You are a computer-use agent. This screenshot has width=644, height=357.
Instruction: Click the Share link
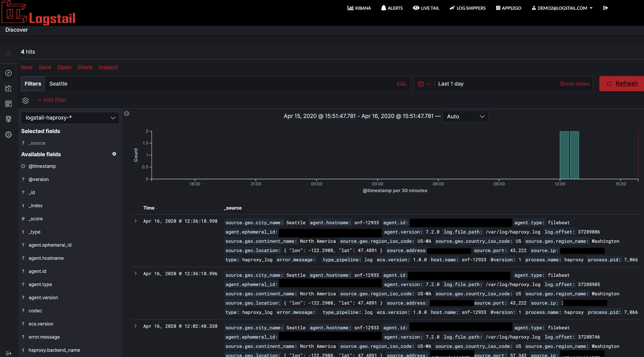pos(85,67)
